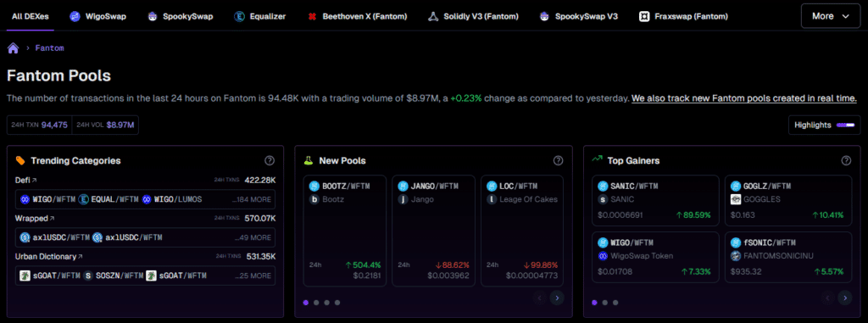Open the JANGO/WFTM new pool card
The width and height of the screenshot is (868, 323).
click(x=433, y=231)
